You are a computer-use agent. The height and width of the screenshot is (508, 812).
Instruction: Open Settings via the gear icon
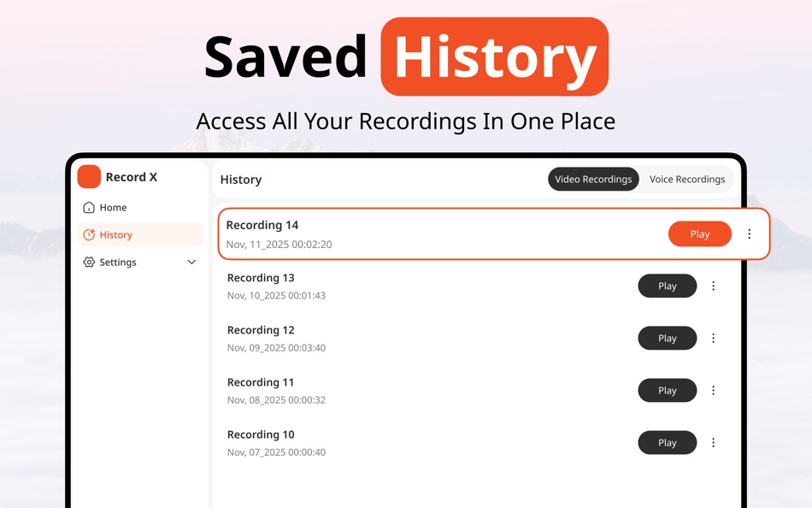coord(89,262)
